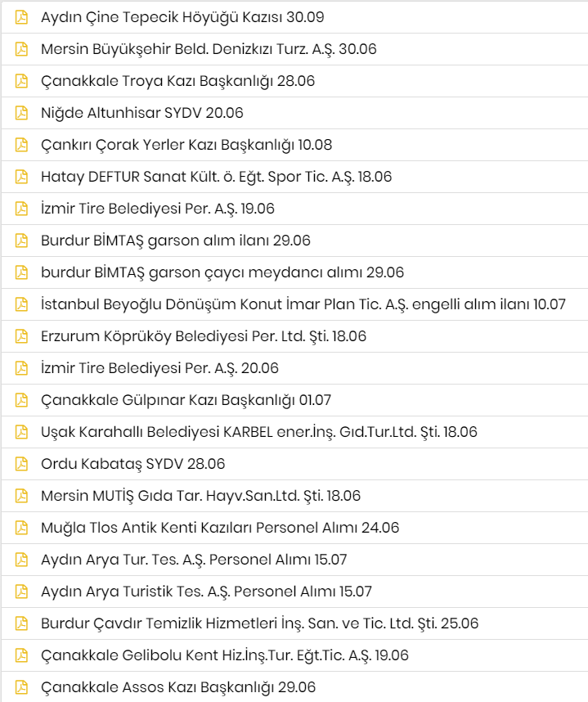The width and height of the screenshot is (588, 702).
Task: Open İstanbul Beyoğlu Dönüşüm Konut engelli alım ilanı
Action: [303, 304]
